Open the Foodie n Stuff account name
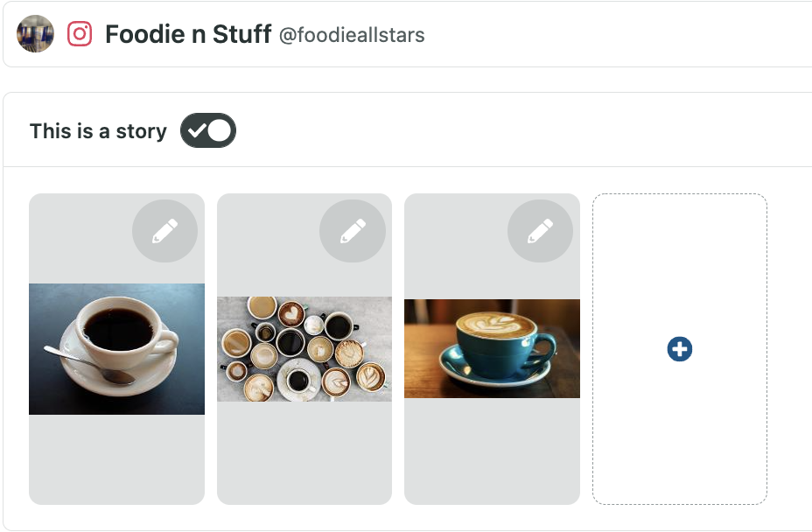 click(x=187, y=35)
